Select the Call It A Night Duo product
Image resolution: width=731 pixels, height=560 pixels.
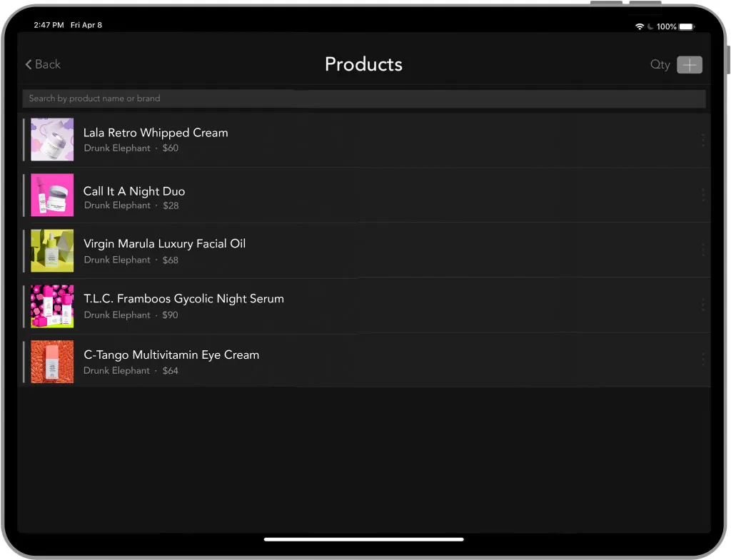point(286,195)
